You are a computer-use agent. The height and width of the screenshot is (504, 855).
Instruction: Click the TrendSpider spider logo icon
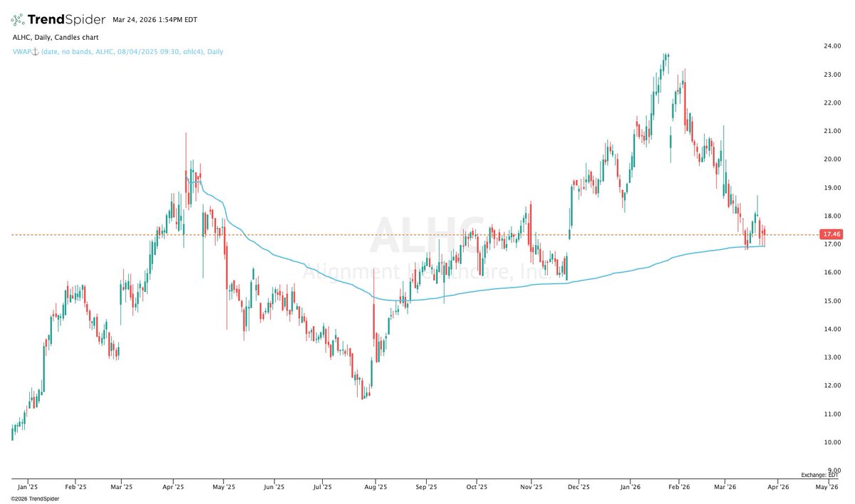coord(19,19)
